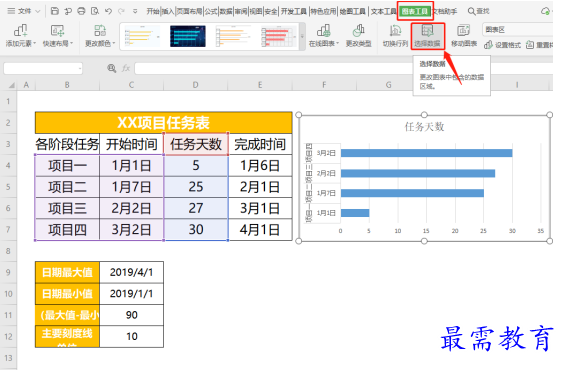562x370 pixels.
Task: Switch to the 审阅 (Review) tab
Action: click(x=241, y=11)
